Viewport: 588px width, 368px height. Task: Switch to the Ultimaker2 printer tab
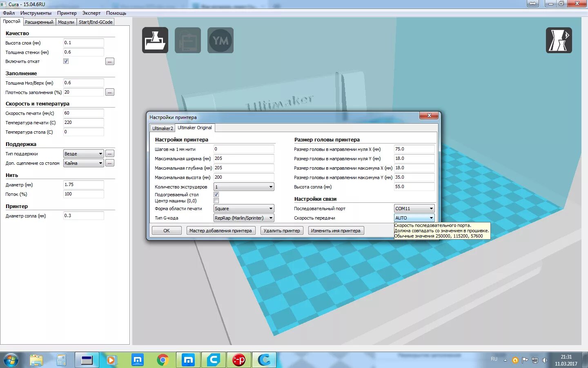[x=163, y=128]
